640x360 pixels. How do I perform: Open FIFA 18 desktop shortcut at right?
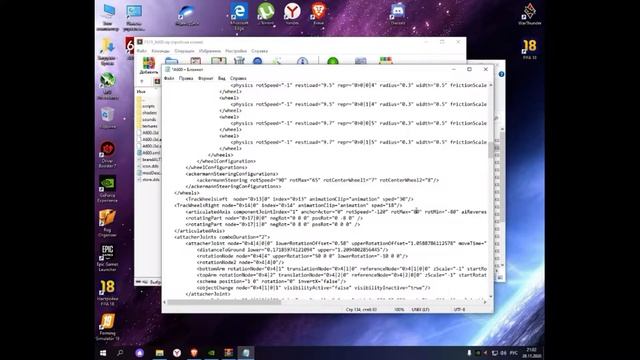(529, 49)
